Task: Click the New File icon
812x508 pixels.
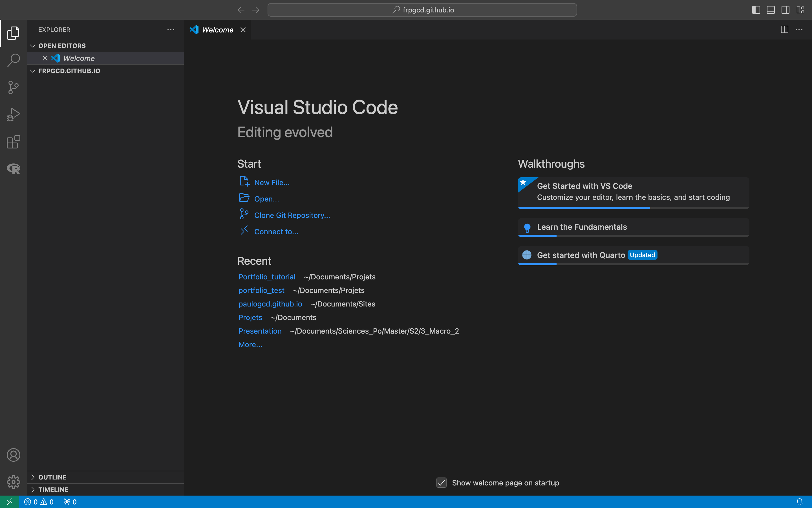Action: (244, 181)
